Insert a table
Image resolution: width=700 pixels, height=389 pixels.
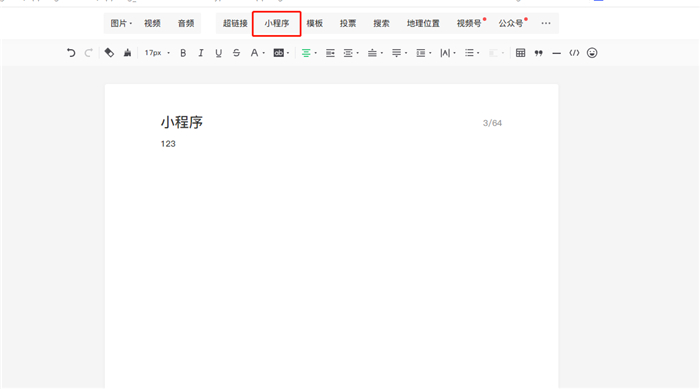(x=521, y=53)
